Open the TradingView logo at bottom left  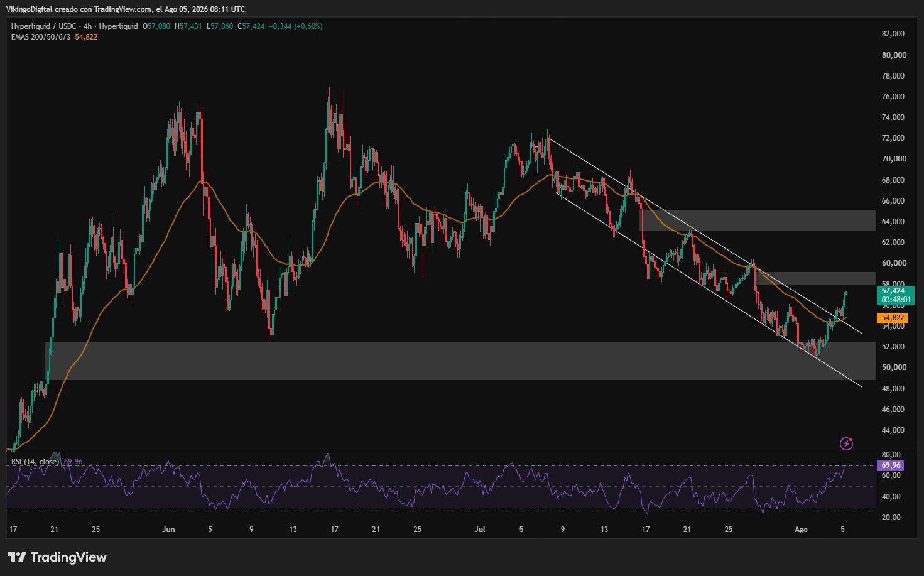pos(57,557)
